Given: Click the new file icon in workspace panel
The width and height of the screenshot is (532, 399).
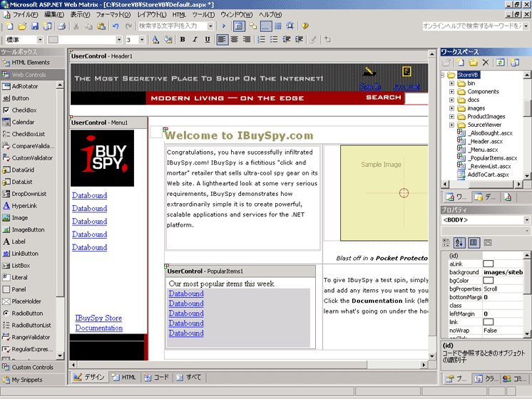Looking at the screenshot, I should (x=461, y=63).
